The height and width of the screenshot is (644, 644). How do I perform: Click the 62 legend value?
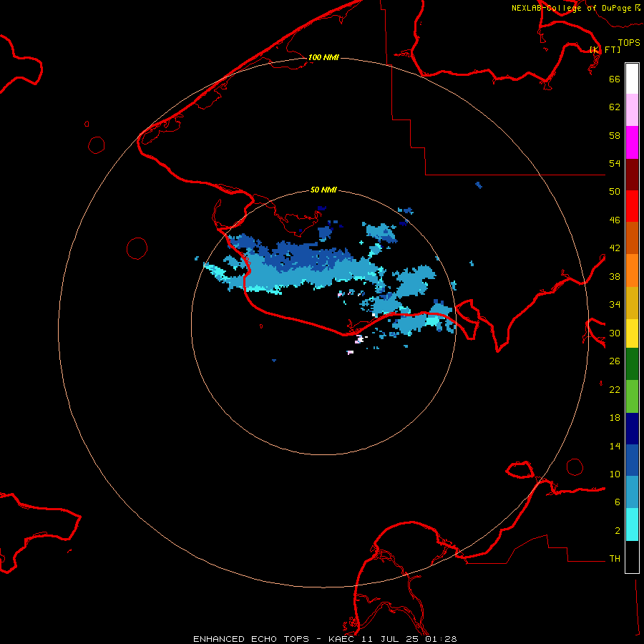tap(615, 107)
